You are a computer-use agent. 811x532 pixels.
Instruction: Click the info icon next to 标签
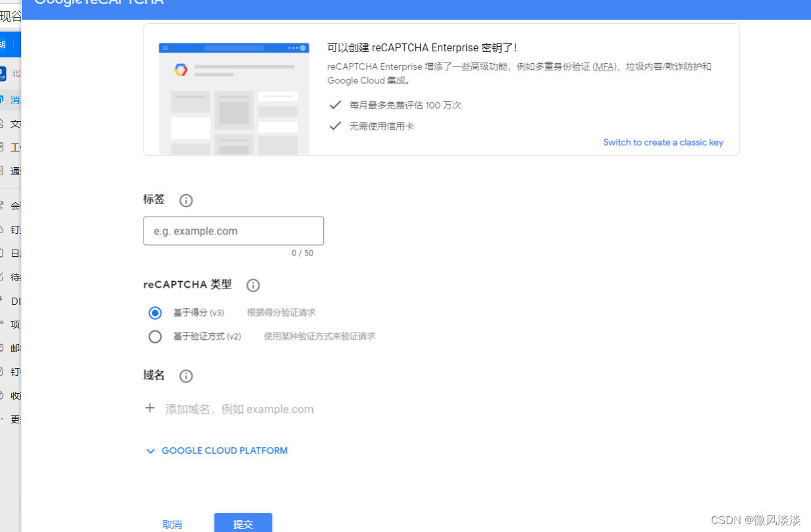coord(186,200)
